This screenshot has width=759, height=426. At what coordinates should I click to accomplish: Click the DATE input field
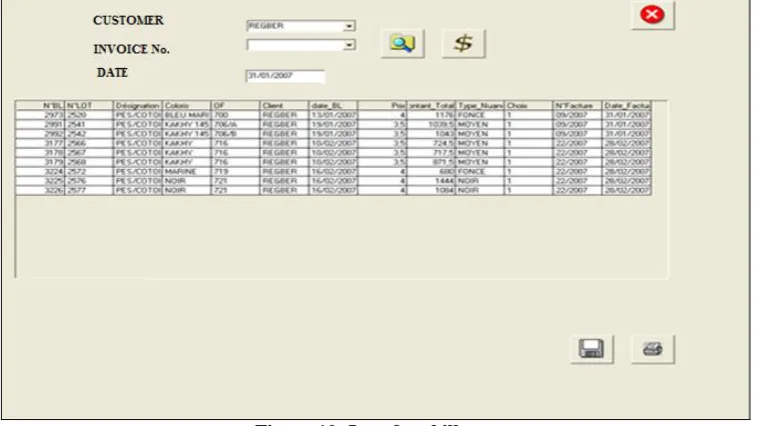(285, 76)
